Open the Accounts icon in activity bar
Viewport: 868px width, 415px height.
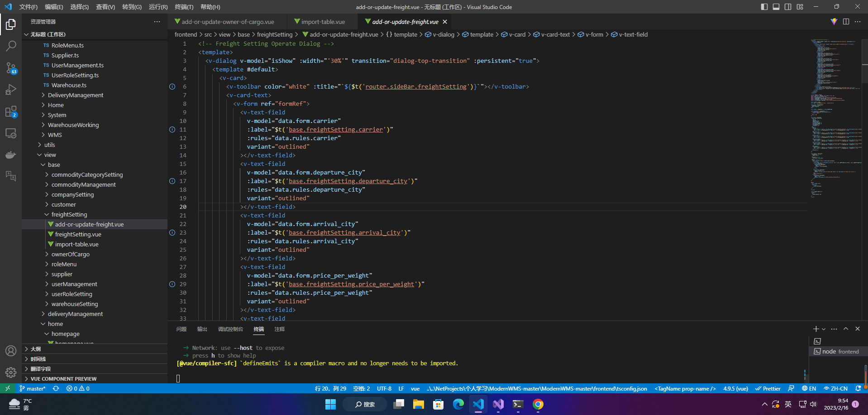pyautogui.click(x=11, y=351)
